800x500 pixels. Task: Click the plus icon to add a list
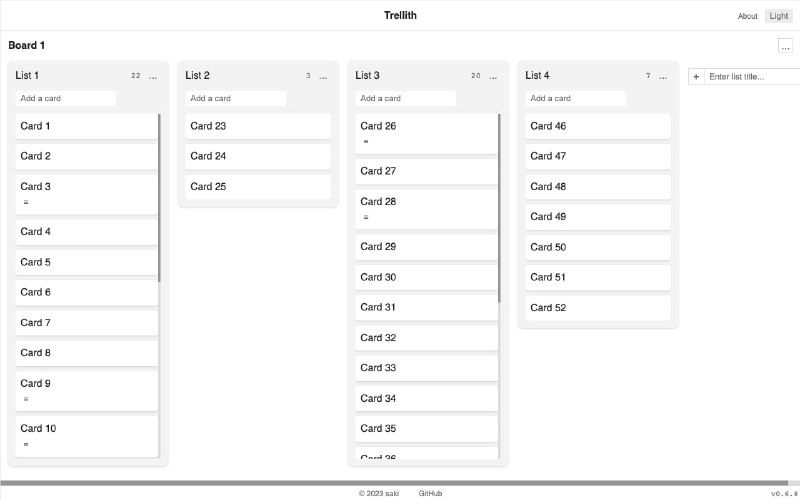click(x=696, y=76)
